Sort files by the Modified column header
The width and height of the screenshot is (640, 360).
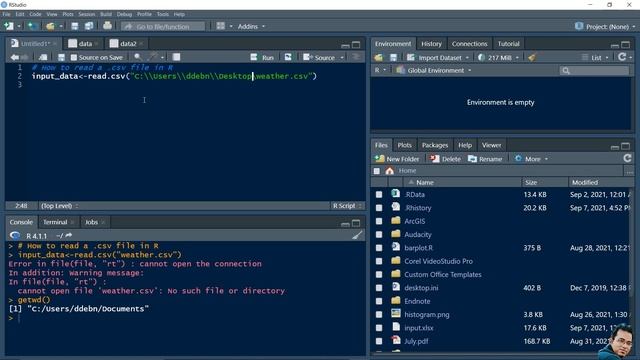600,182
